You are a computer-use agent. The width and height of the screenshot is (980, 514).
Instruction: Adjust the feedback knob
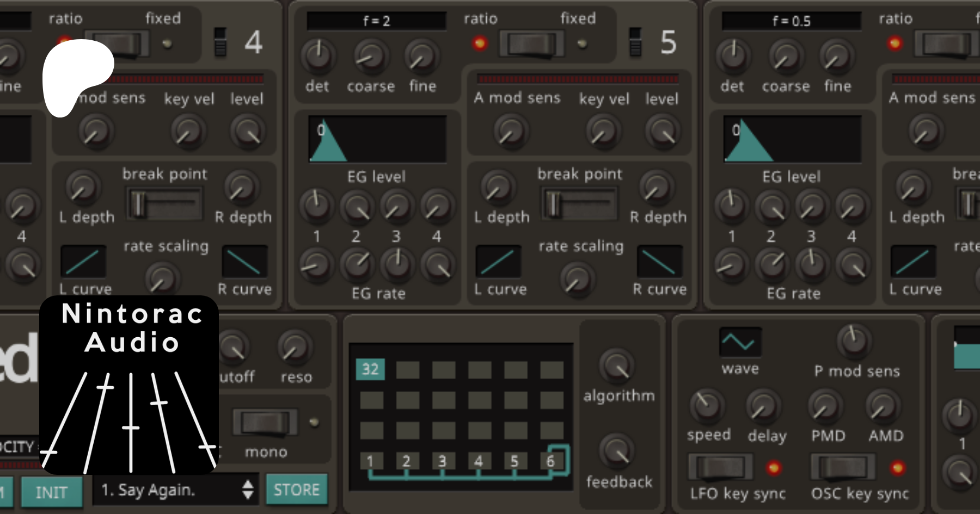(x=617, y=451)
